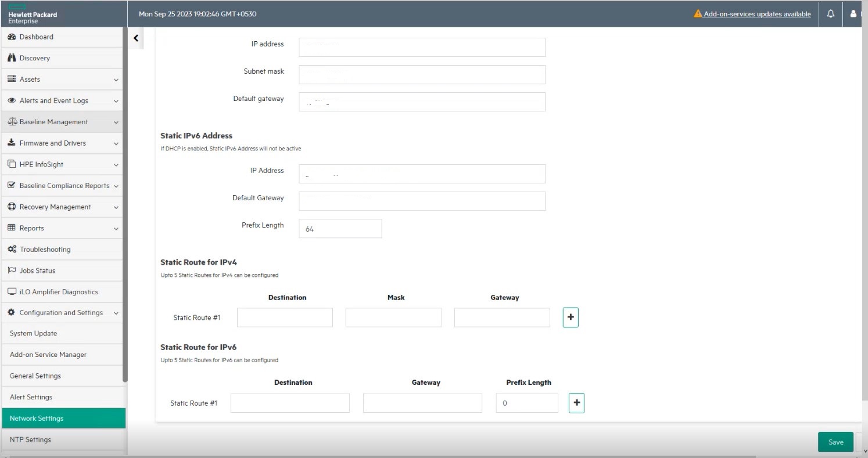Open the Dashboard from the sidebar

(37, 37)
